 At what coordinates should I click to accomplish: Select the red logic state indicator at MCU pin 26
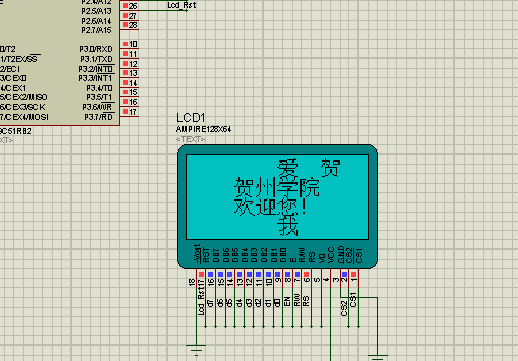pos(125,5)
